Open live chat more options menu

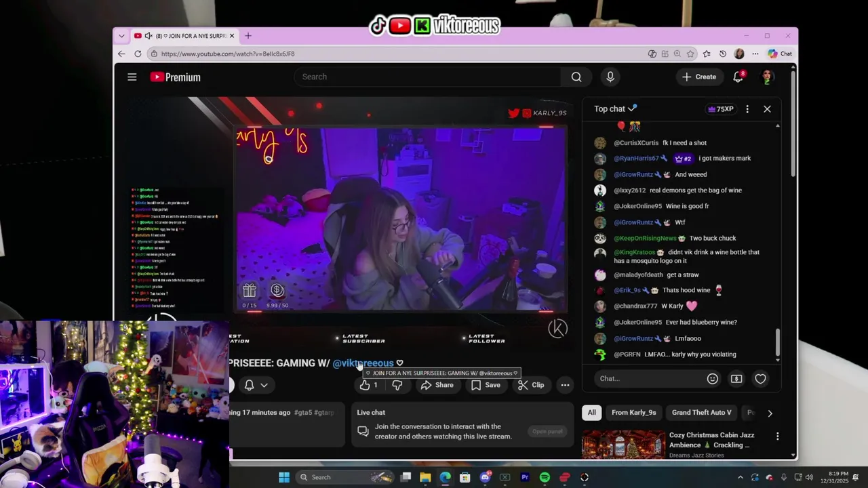[x=747, y=109]
